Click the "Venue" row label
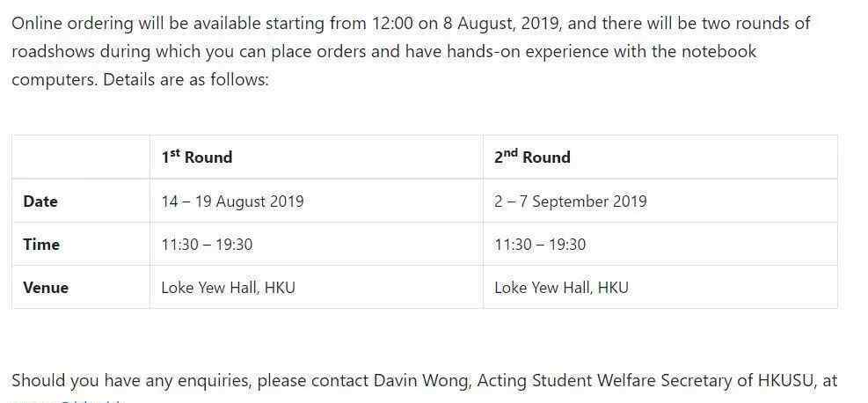Image resolution: width=868 pixels, height=403 pixels. (x=46, y=288)
